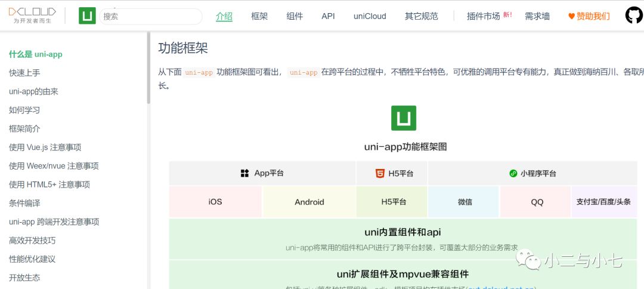Open uni-app 跨端开发注意事项 in sidebar
The height and width of the screenshot is (289, 644).
54,222
